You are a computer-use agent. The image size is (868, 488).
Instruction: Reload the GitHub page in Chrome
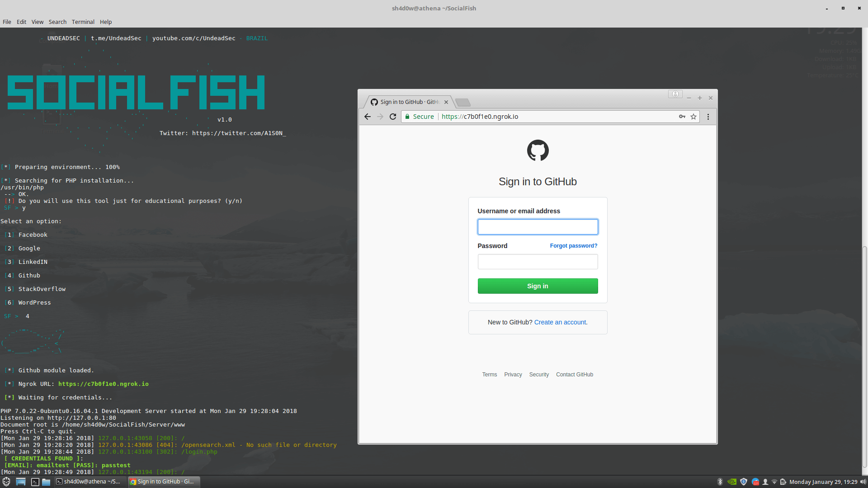pyautogui.click(x=392, y=117)
